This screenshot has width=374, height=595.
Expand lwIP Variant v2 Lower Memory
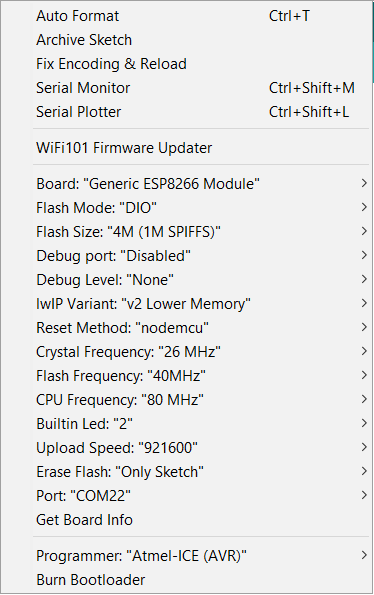point(201,304)
